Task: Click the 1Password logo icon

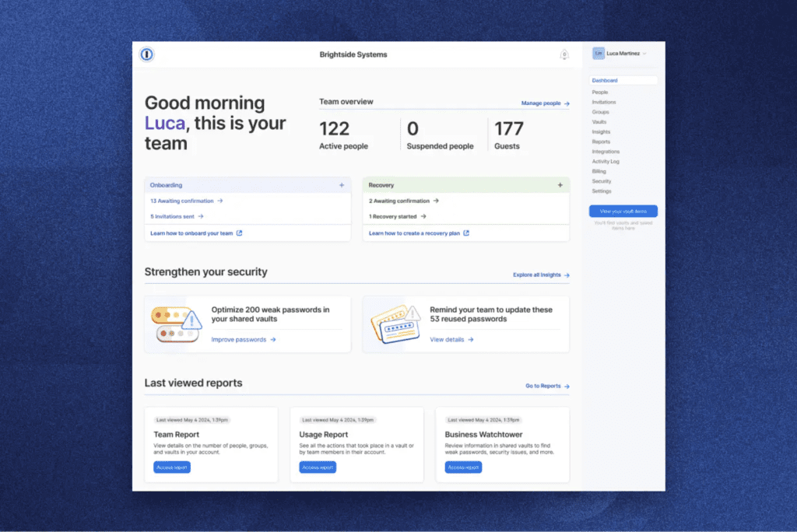Action: 147,54
